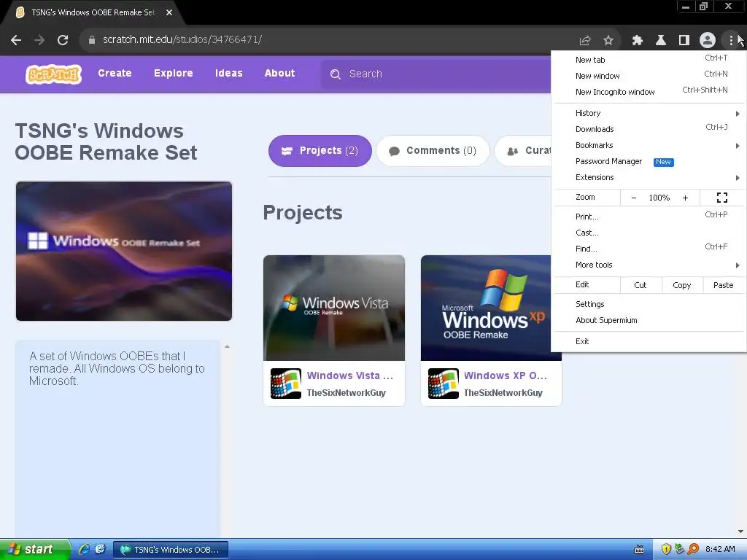Open Windows XP project title link
Screen dimensions: 747x560
pos(506,376)
